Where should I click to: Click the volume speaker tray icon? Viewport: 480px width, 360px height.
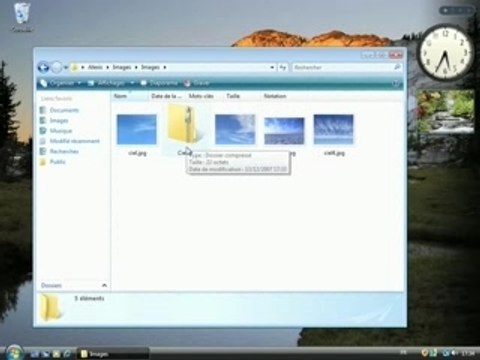coord(454,353)
